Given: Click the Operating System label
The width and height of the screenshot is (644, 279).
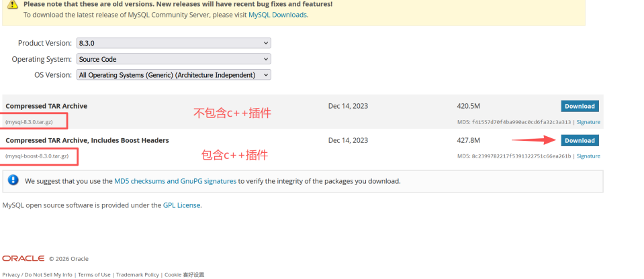Looking at the screenshot, I should pos(42,59).
